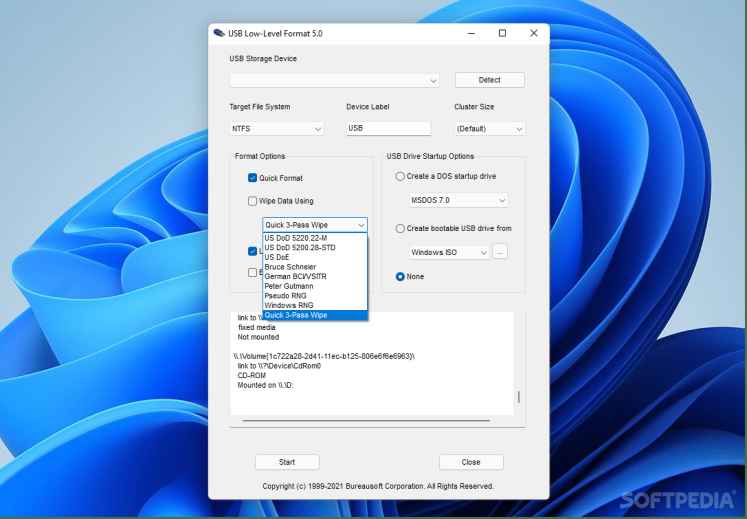Click the Start button

coord(287,462)
